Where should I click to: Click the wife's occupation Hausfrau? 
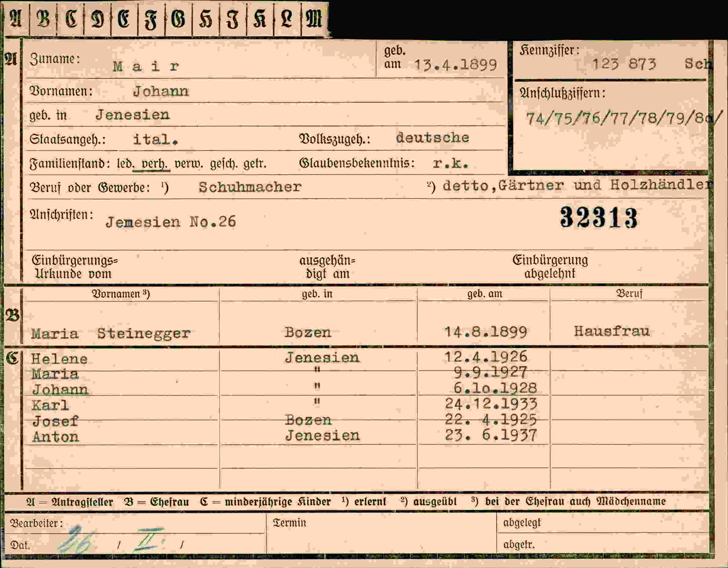pyautogui.click(x=612, y=331)
